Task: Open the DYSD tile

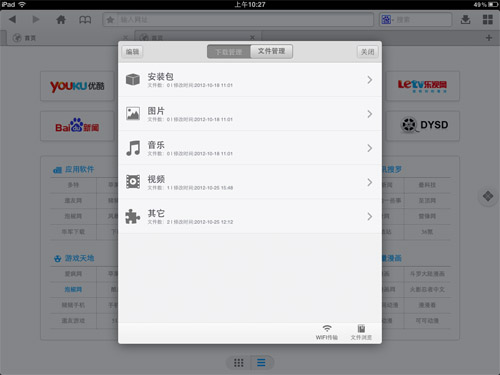Action: pos(423,126)
